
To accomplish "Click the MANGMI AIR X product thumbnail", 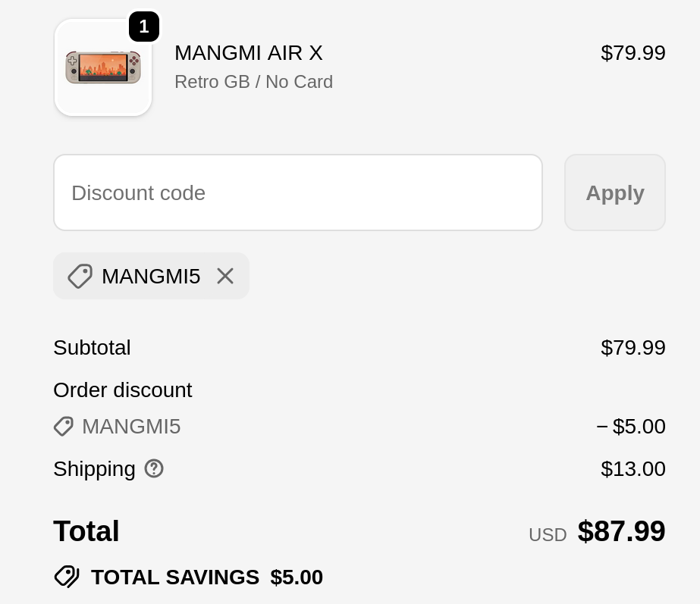I will coord(103,67).
